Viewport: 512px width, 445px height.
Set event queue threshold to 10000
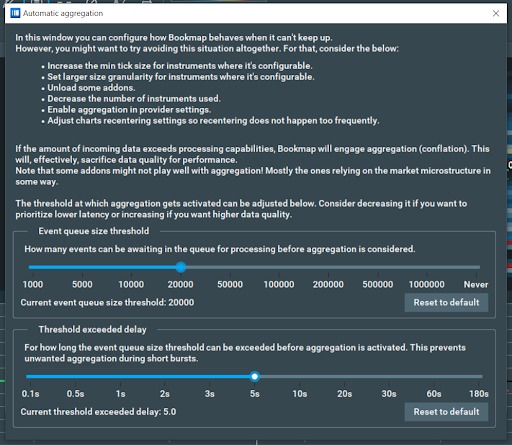[x=131, y=267]
